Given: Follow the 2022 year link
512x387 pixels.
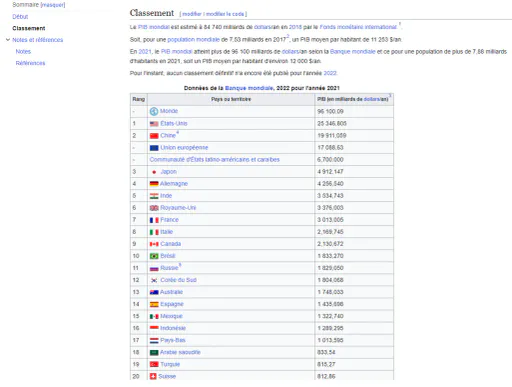Looking at the screenshot, I should point(330,73).
